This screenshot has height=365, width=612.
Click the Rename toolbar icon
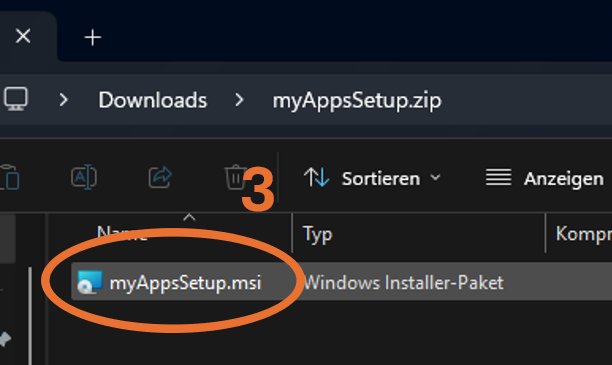coord(84,177)
